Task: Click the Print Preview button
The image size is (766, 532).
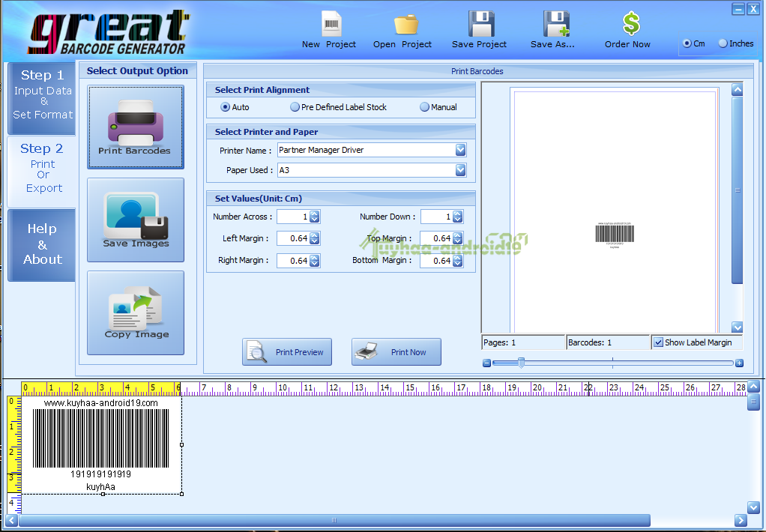Action: pos(287,351)
